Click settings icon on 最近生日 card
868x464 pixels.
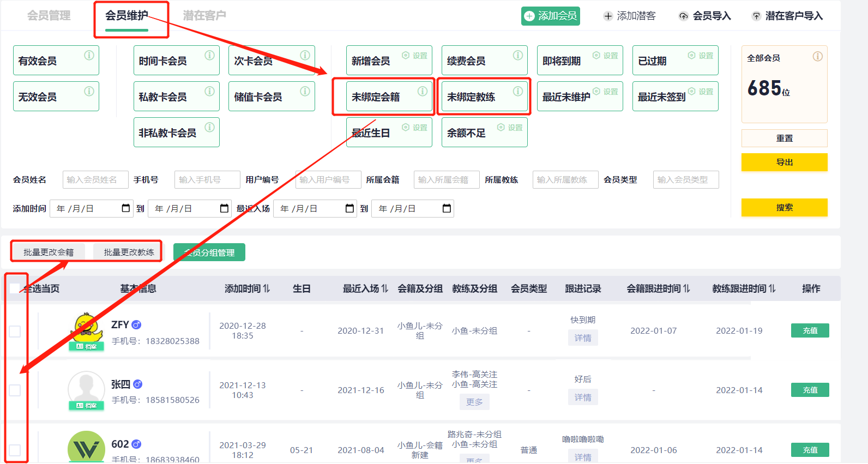pyautogui.click(x=406, y=128)
